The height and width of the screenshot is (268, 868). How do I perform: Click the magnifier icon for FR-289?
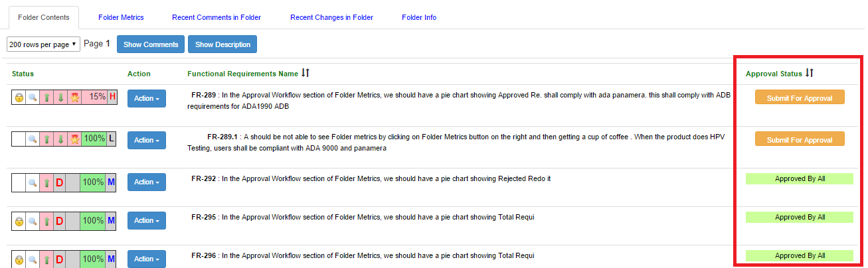point(33,98)
